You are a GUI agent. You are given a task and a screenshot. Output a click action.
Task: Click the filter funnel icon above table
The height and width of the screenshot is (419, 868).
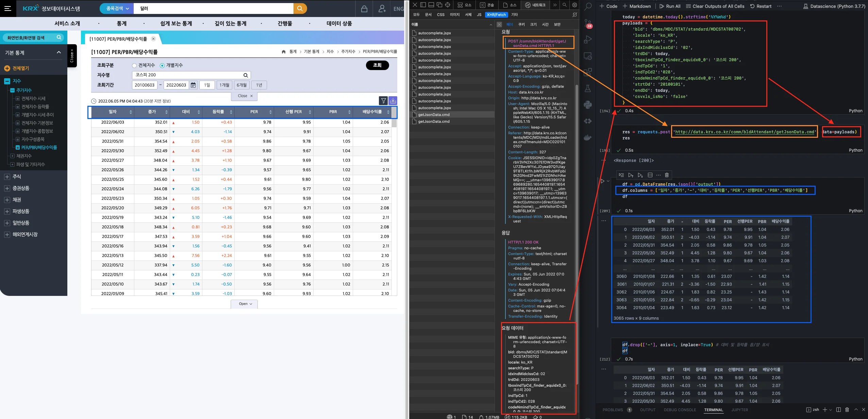pyautogui.click(x=383, y=101)
